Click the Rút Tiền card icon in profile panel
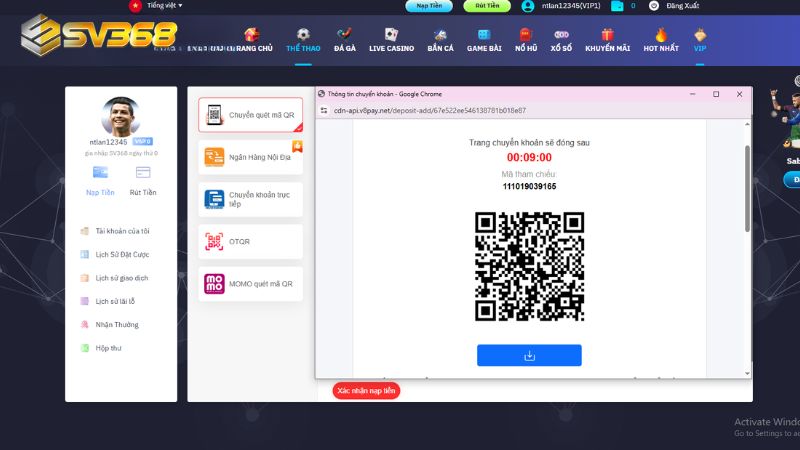 click(143, 172)
